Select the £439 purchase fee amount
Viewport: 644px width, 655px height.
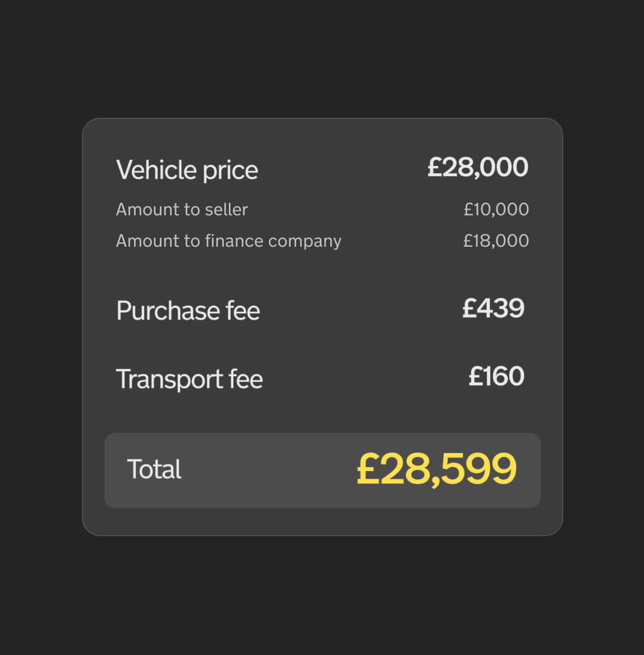coord(493,308)
